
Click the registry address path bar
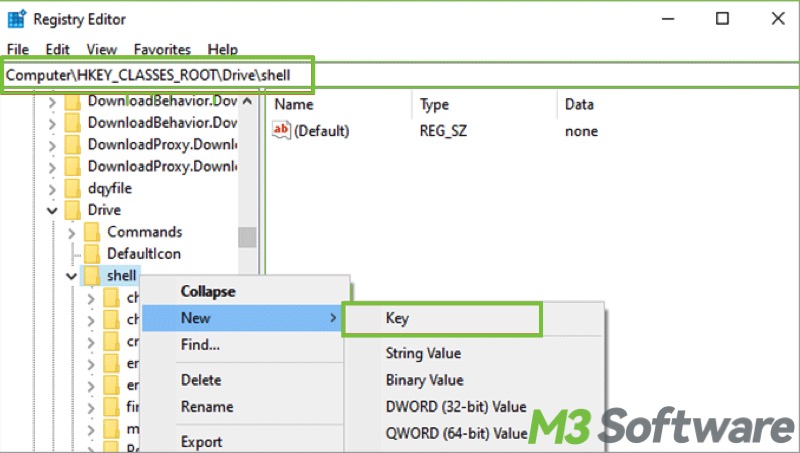click(x=158, y=75)
